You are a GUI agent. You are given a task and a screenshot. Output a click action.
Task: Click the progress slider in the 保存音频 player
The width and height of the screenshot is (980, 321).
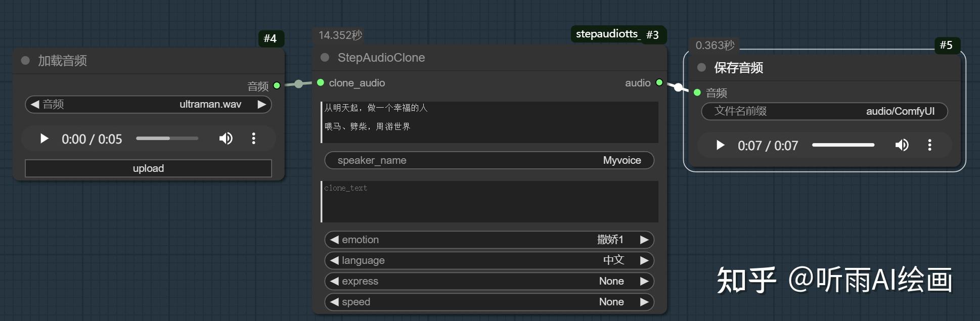point(843,145)
